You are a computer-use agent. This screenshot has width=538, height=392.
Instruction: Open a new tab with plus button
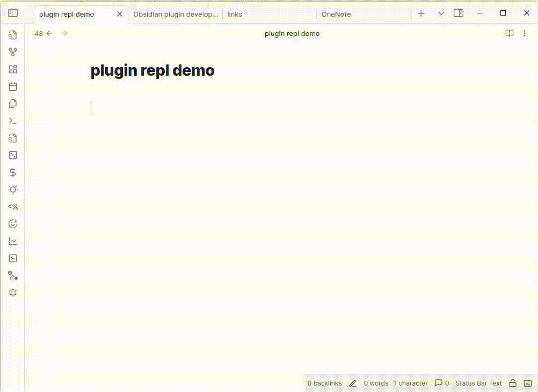point(421,13)
